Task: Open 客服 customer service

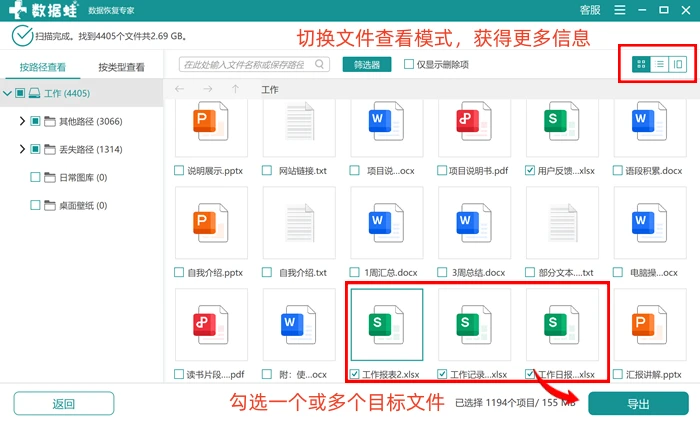Action: [590, 10]
